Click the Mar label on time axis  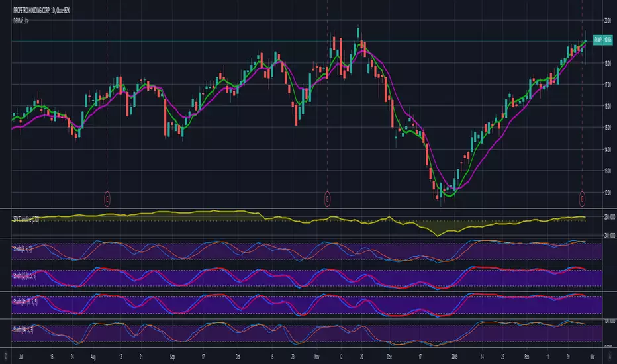[x=593, y=357]
